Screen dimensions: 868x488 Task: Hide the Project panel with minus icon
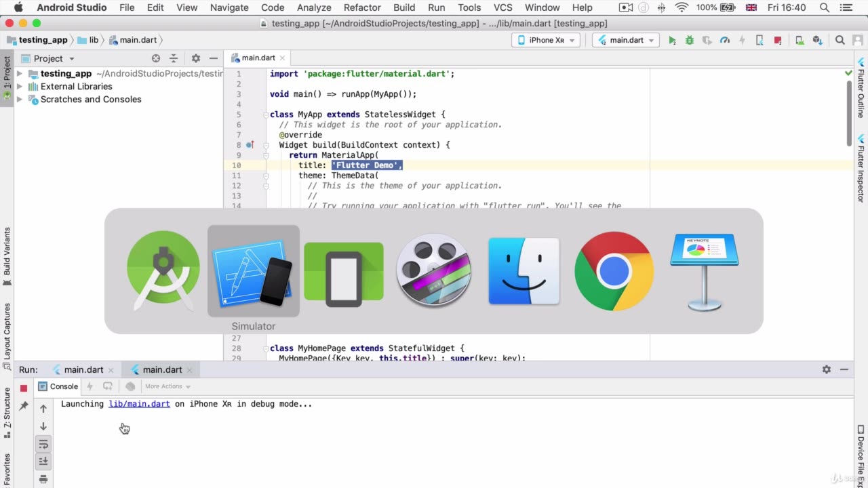(214, 58)
